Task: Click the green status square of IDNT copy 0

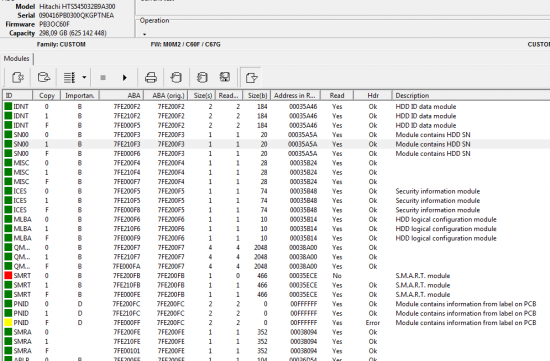Action: click(x=8, y=106)
